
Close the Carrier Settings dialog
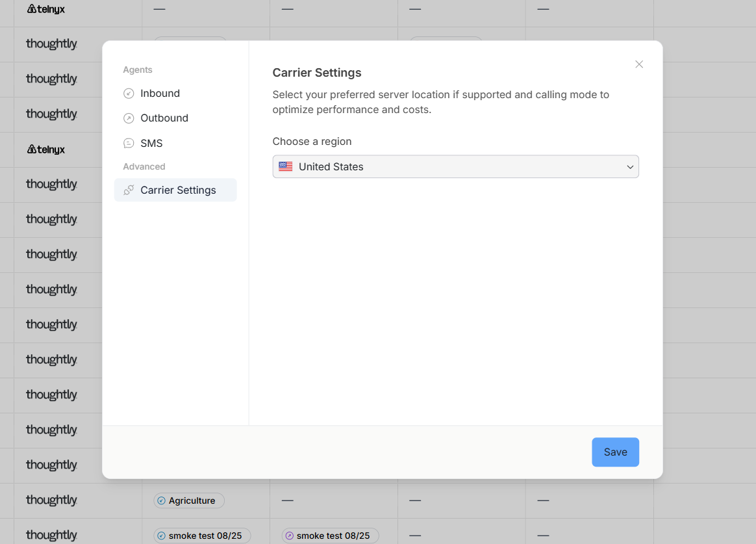point(639,64)
